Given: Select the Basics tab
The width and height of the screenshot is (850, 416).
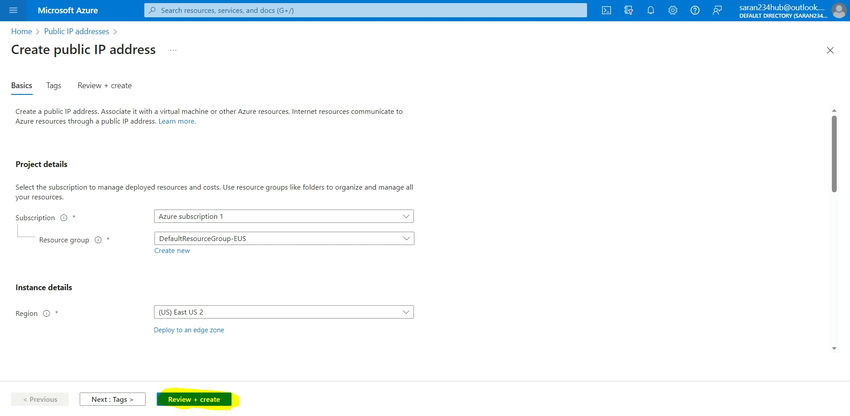Looking at the screenshot, I should 22,86.
